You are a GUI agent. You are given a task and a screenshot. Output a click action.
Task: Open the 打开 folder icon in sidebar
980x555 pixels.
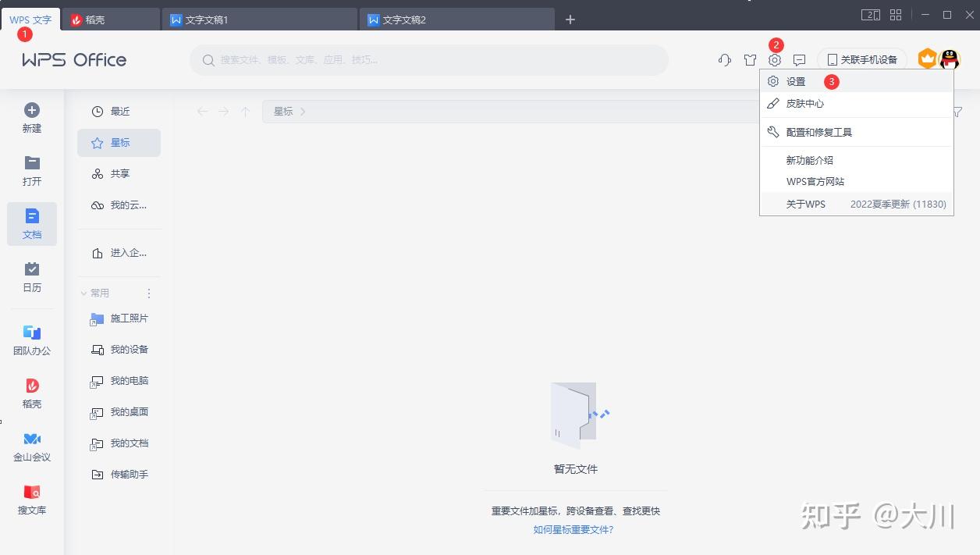[32, 163]
